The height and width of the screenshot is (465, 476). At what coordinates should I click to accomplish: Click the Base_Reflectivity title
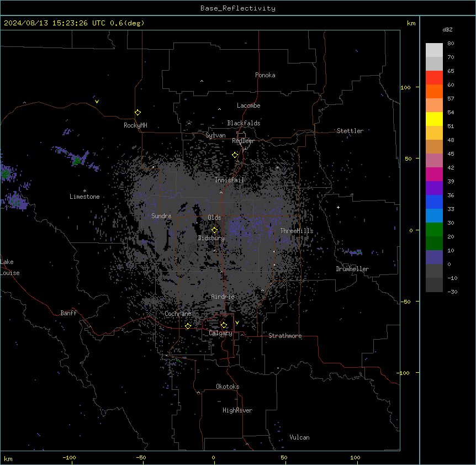click(238, 8)
